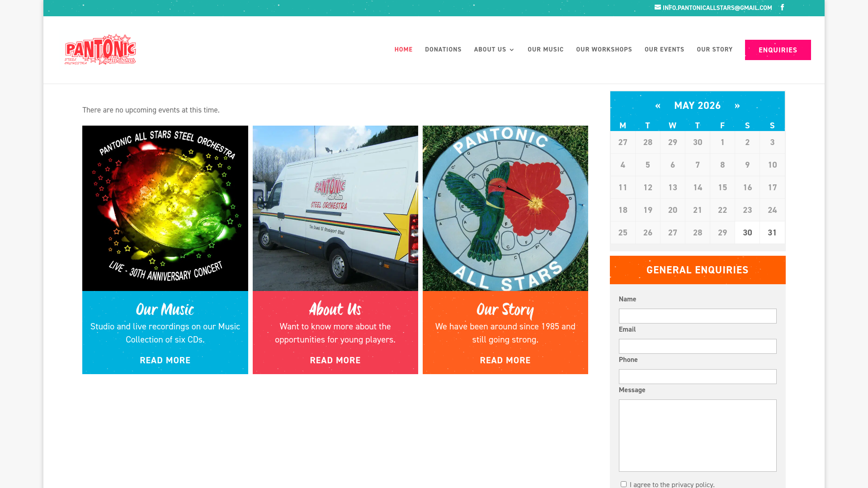Open the Home menu item
This screenshot has height=488, width=868.
[x=403, y=50]
